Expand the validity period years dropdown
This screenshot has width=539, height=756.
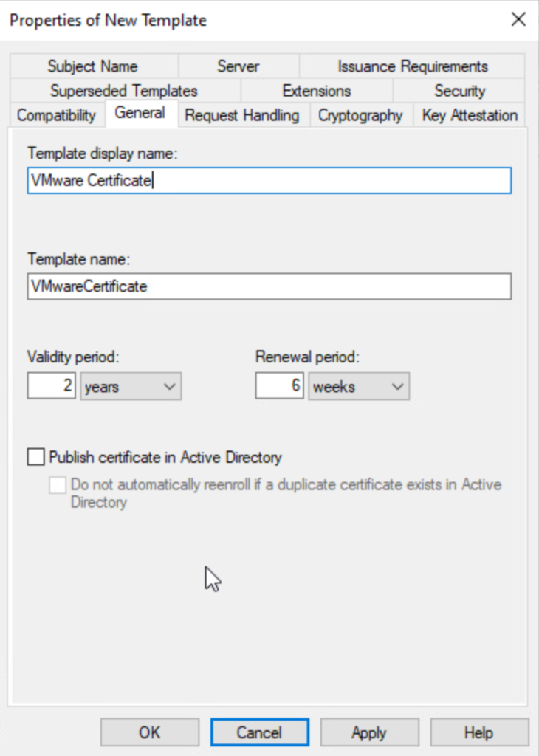click(x=131, y=386)
